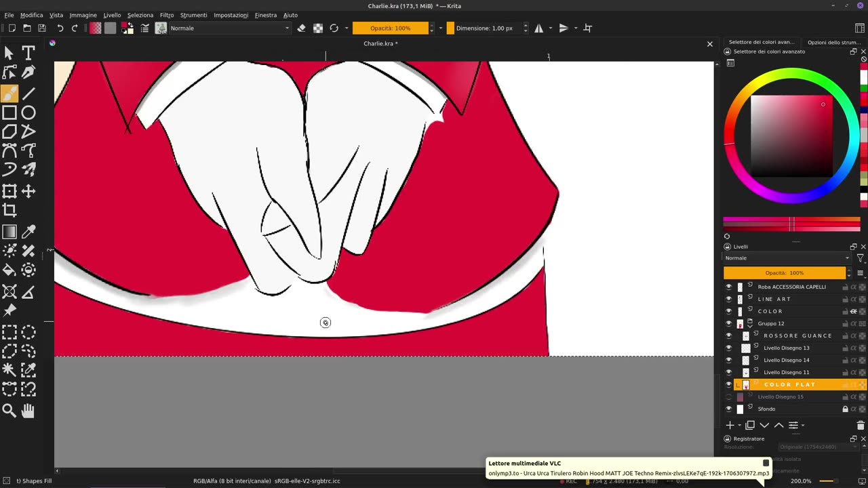
Task: Open the layer blending mode dropdown
Action: pos(787,258)
